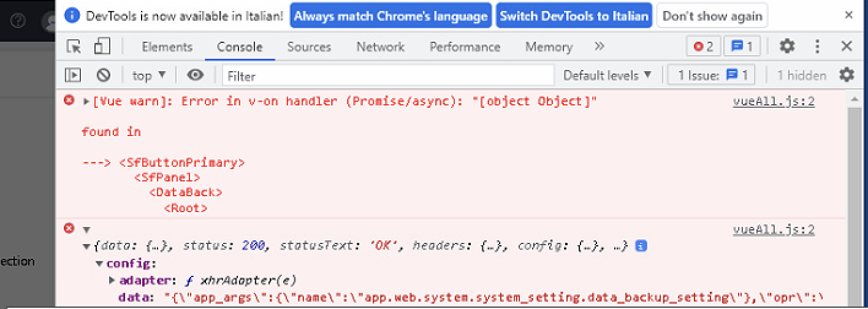Open DevTools settings gear
The image size is (868, 309).
[x=787, y=47]
